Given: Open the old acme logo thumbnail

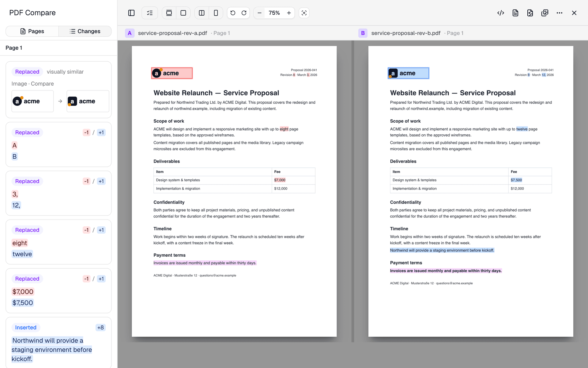Looking at the screenshot, I should coord(32,101).
